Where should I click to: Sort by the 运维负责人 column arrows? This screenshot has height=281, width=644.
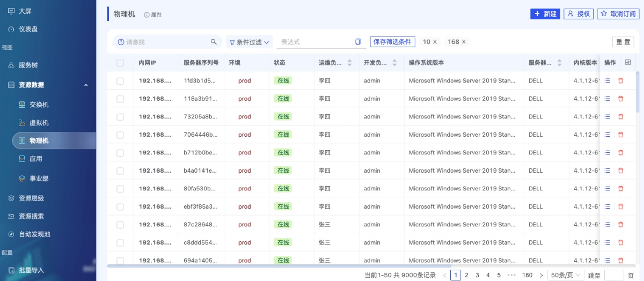349,63
